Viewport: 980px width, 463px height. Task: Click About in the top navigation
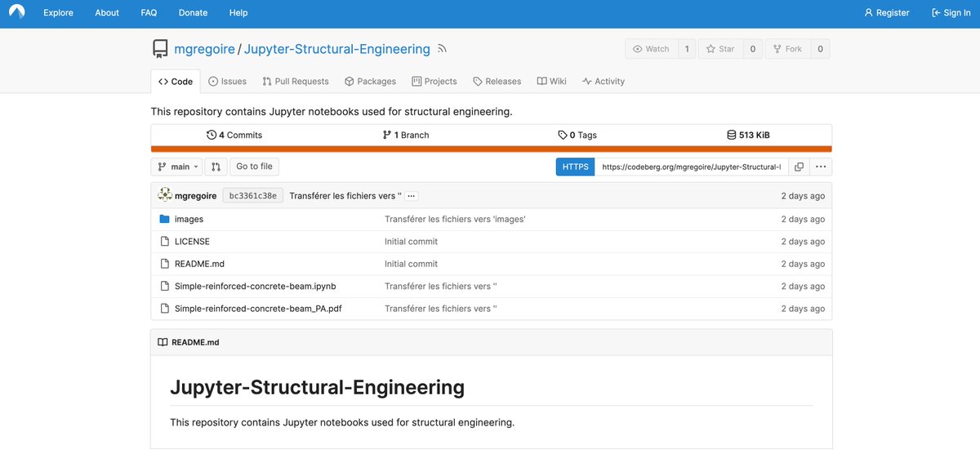[x=107, y=13]
